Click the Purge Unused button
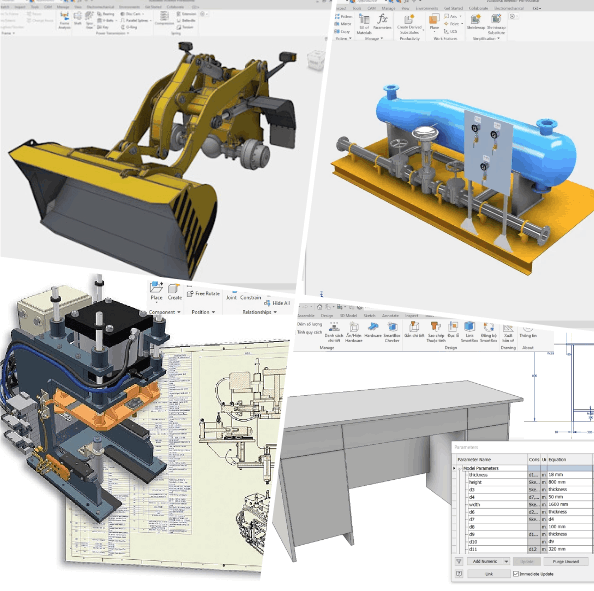 pos(566,561)
